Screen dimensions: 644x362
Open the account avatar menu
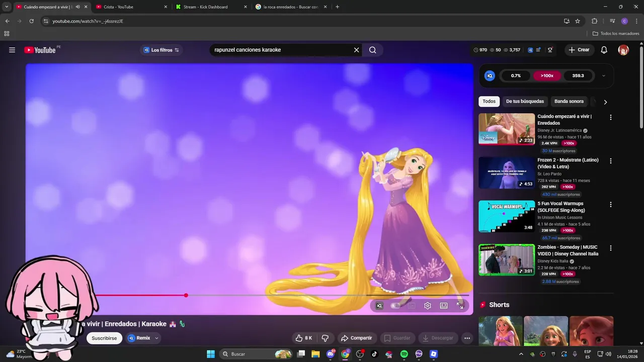[x=623, y=50]
